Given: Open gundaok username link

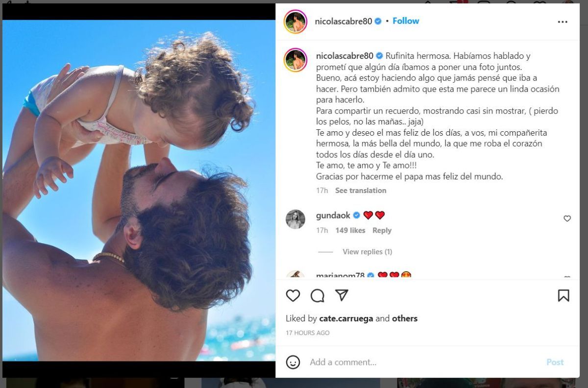Looking at the screenshot, I should [x=333, y=215].
